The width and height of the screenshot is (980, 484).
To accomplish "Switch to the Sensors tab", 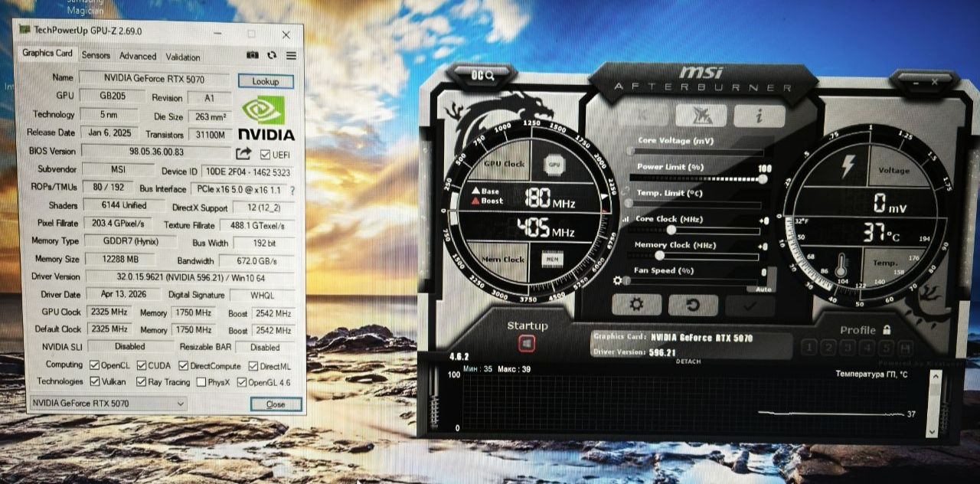I will pos(96,56).
